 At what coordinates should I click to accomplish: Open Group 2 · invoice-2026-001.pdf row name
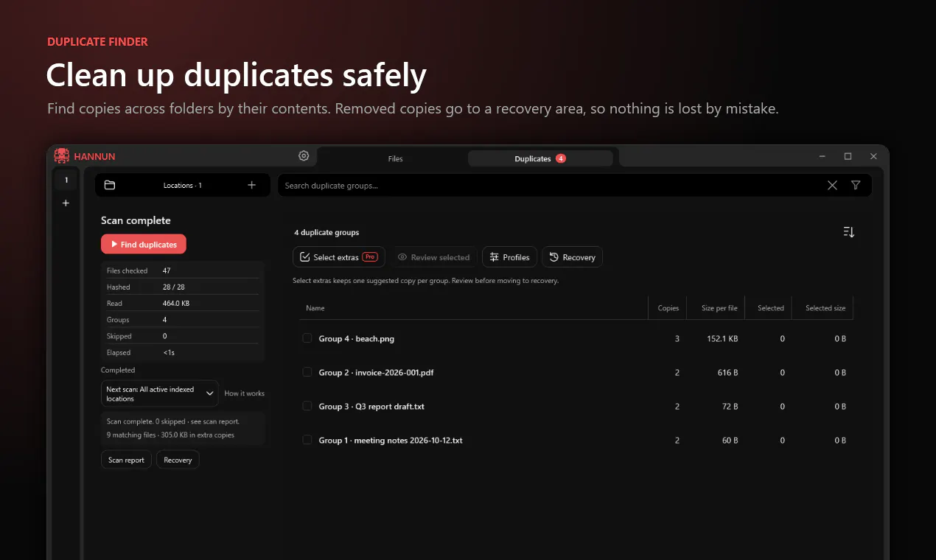[x=376, y=373]
